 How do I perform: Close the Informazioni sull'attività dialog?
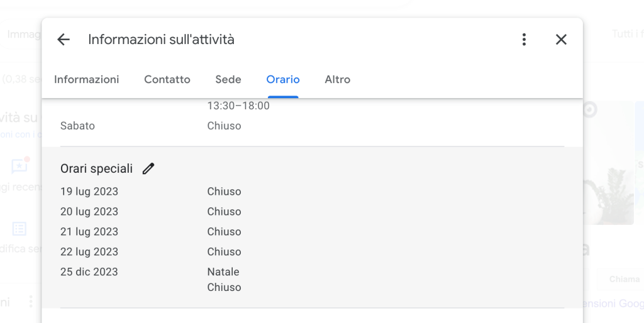click(561, 40)
